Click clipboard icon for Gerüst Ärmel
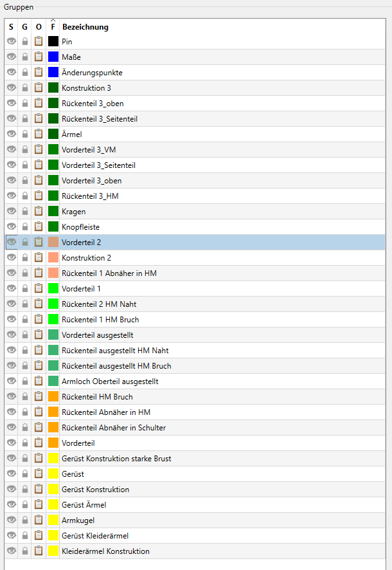The image size is (392, 570). click(39, 505)
